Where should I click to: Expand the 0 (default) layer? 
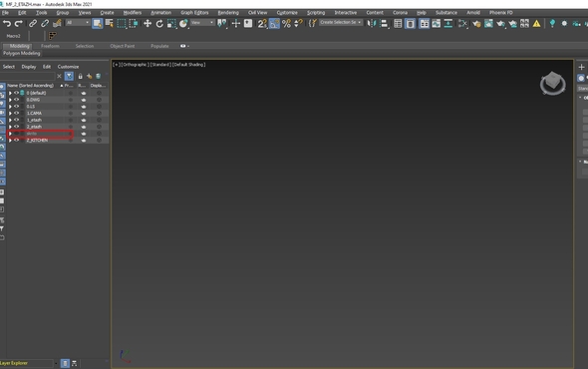[x=10, y=93]
